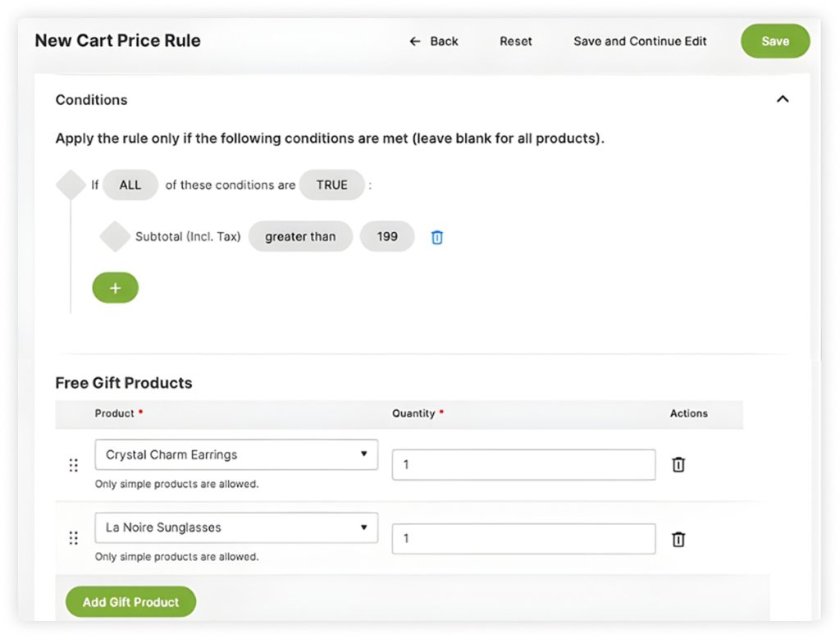Remove the La Noire Sunglasses gift row
This screenshot has width=840, height=639.
click(x=678, y=539)
